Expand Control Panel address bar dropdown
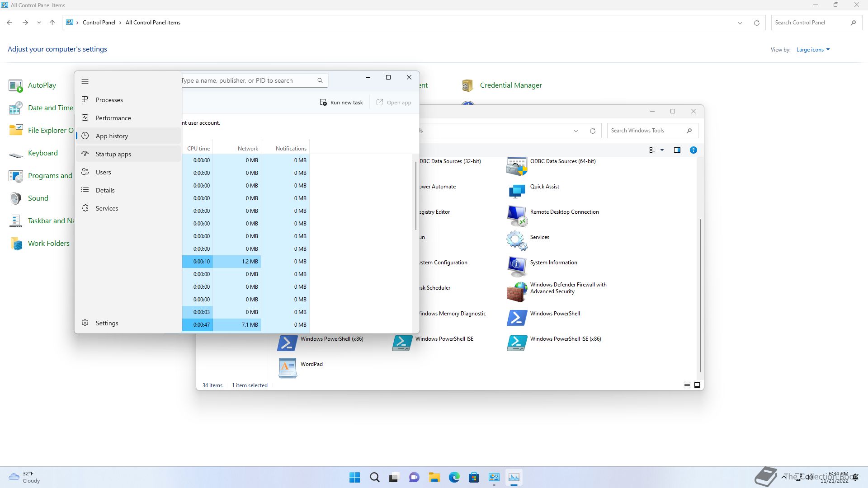This screenshot has width=868, height=488. (x=740, y=23)
